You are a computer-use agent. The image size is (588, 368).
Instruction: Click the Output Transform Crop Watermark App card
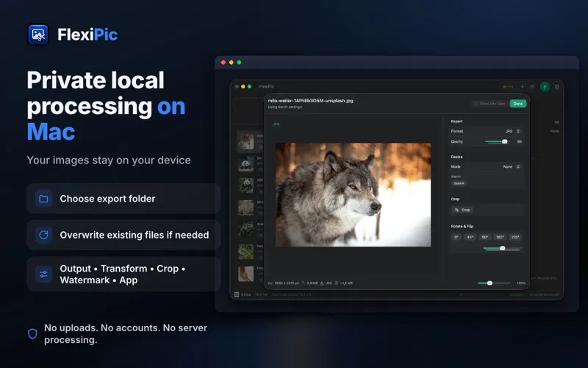click(x=123, y=274)
